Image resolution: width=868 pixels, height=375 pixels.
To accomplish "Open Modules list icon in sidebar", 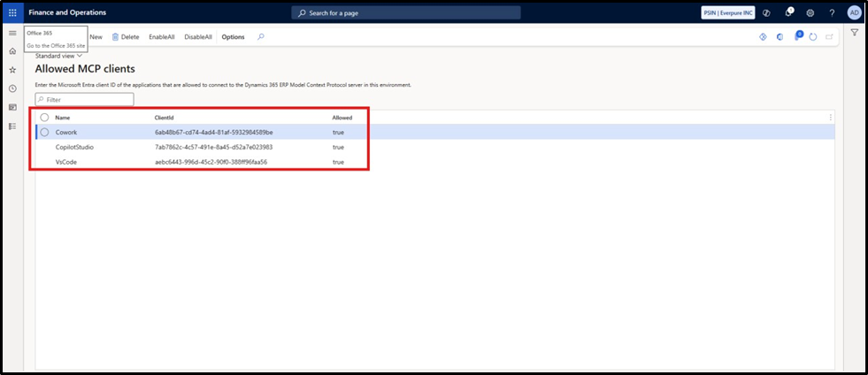I will (x=12, y=126).
